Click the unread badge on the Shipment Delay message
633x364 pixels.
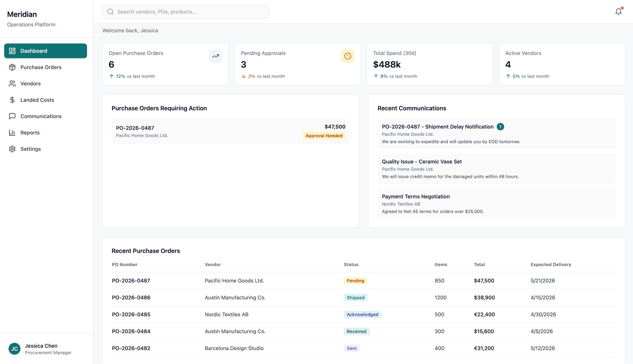click(x=500, y=126)
